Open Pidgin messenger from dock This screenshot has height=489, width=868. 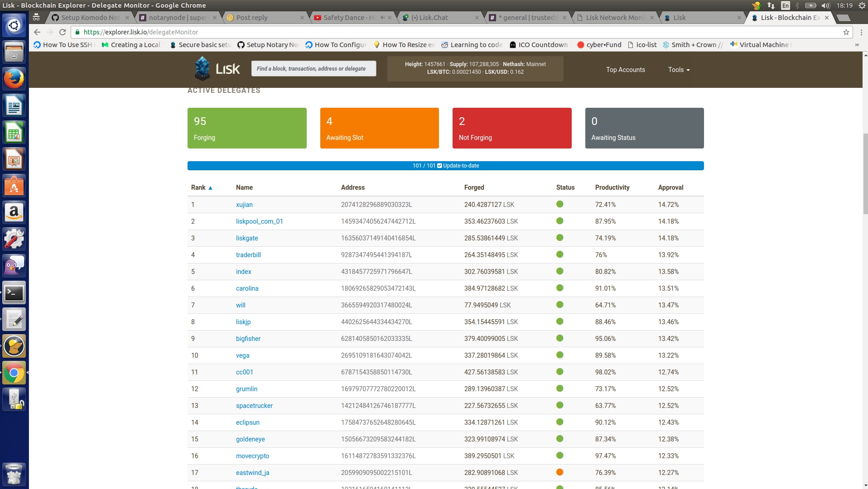[x=14, y=266]
